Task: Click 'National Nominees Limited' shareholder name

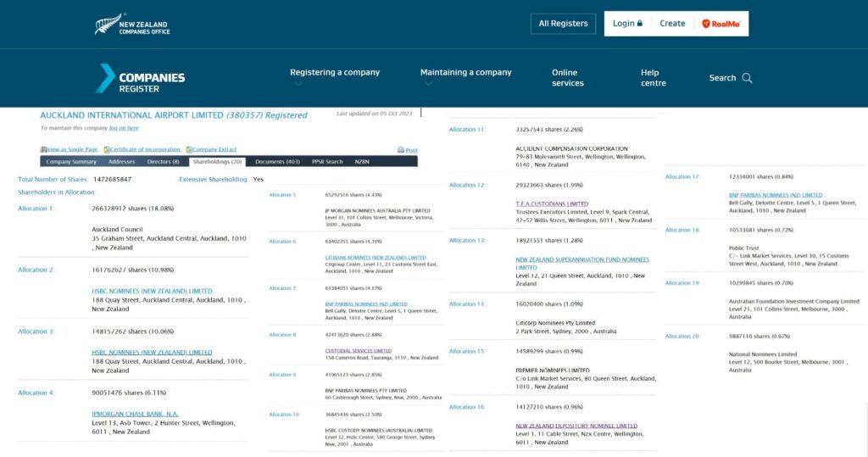Action: (763, 354)
